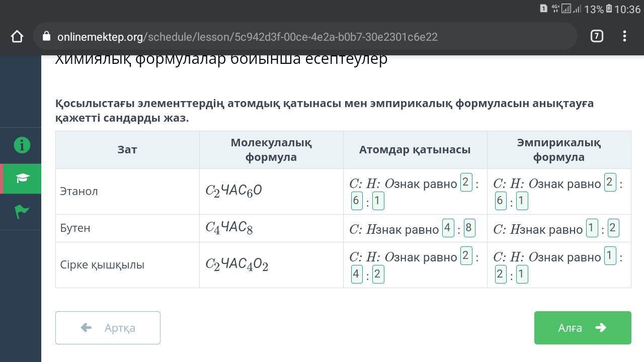Screen dimensions: 644x362
Task: Edit butene empirical formula hydrogen field
Action: pos(612,228)
